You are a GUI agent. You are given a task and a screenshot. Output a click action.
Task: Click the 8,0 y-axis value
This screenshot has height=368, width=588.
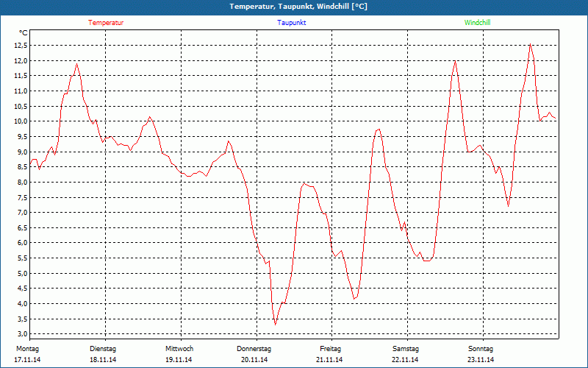pos(23,182)
